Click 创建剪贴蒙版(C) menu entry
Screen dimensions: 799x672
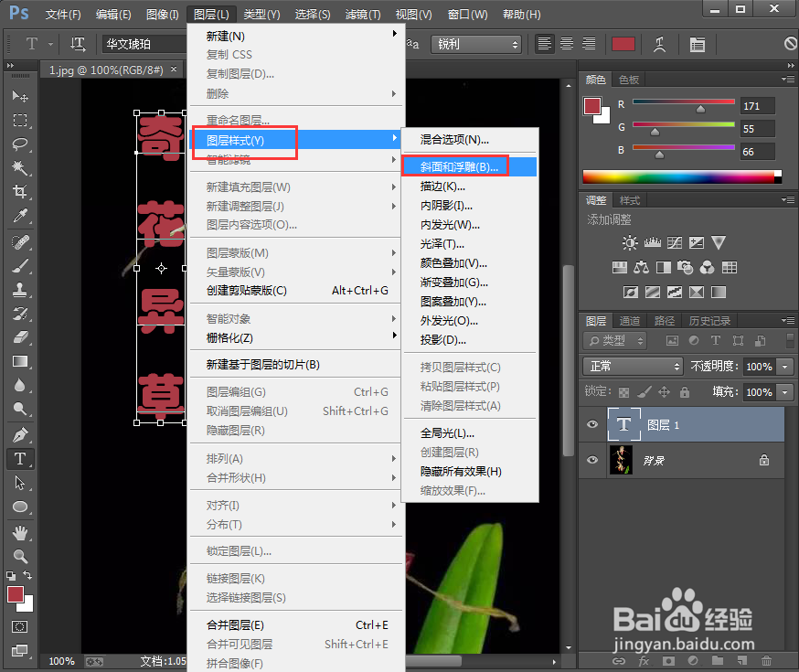tap(295, 291)
